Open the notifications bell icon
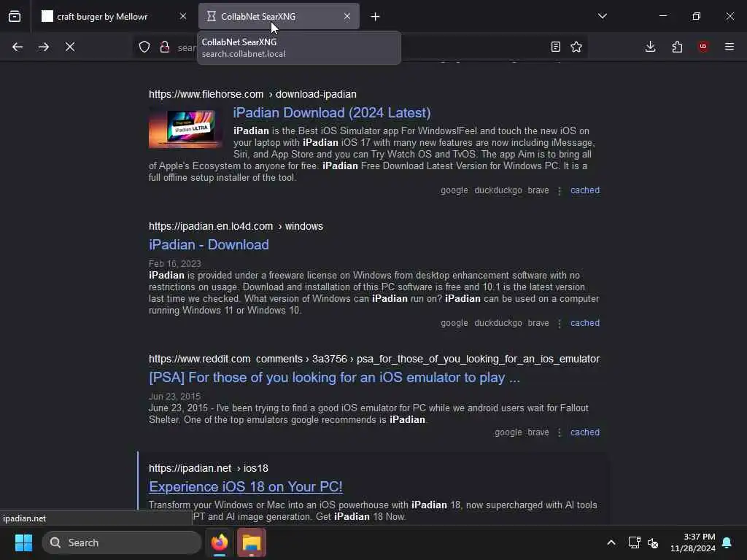This screenshot has width=747, height=560. (727, 542)
